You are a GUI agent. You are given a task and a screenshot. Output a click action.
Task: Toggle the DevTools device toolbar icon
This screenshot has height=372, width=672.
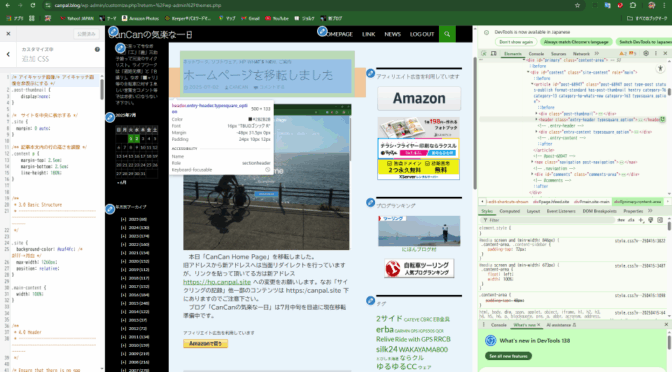point(493,54)
